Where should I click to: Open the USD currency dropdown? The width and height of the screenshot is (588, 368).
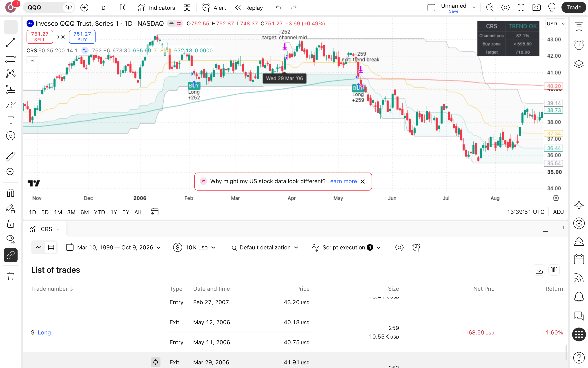(x=556, y=24)
